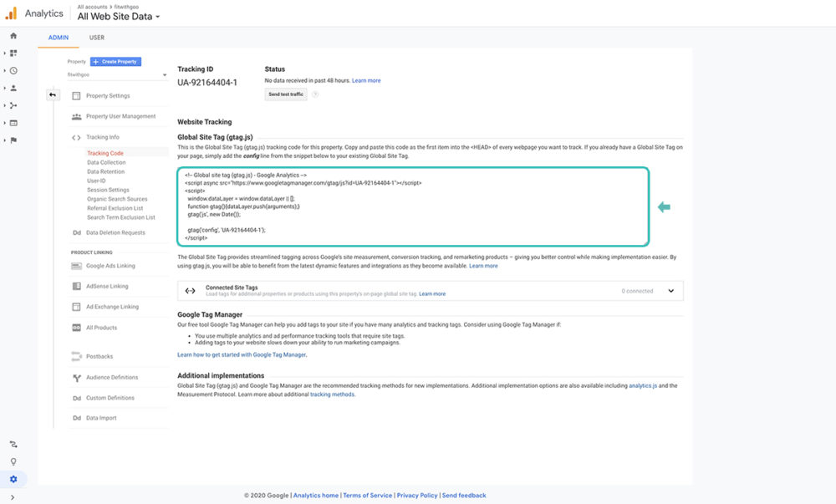Switch to the ADMIN tab
The width and height of the screenshot is (836, 504).
click(x=59, y=38)
